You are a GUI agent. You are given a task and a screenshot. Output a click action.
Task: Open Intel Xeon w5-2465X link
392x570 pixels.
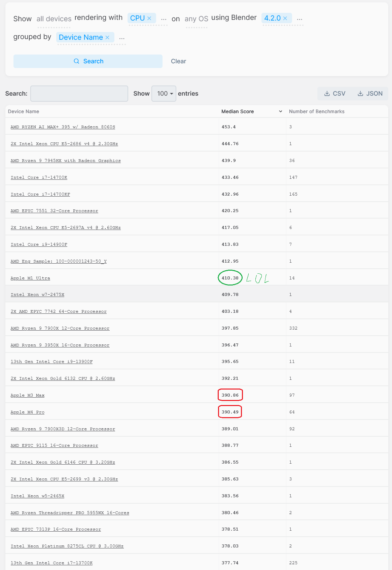point(37,496)
